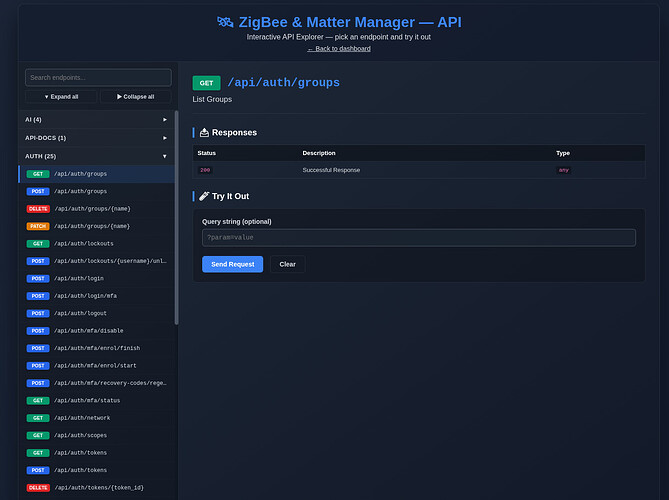Expand the API-DOCS (1) section
Image resolution: width=669 pixels, height=500 pixels.
96,138
